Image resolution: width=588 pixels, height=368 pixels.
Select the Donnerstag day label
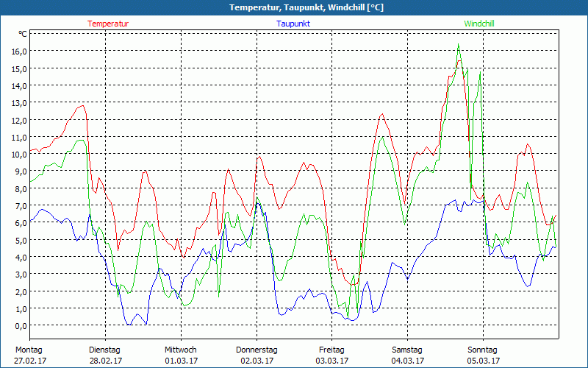pos(257,350)
